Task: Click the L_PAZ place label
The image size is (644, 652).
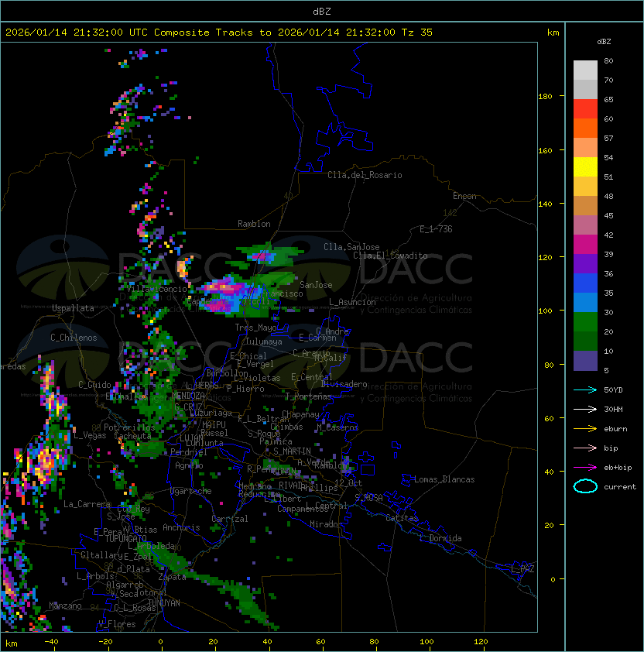Action: (x=522, y=569)
